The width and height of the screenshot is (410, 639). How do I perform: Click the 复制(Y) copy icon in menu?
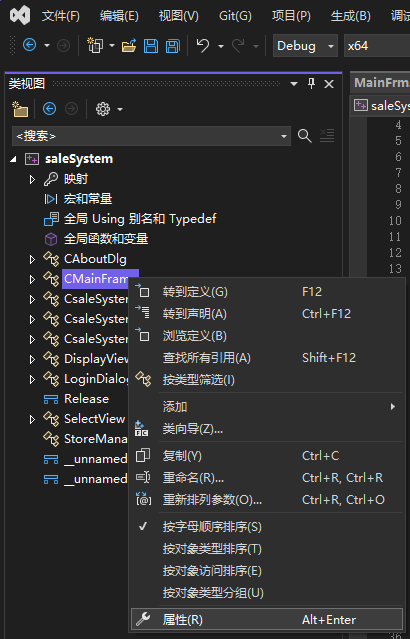coord(143,455)
